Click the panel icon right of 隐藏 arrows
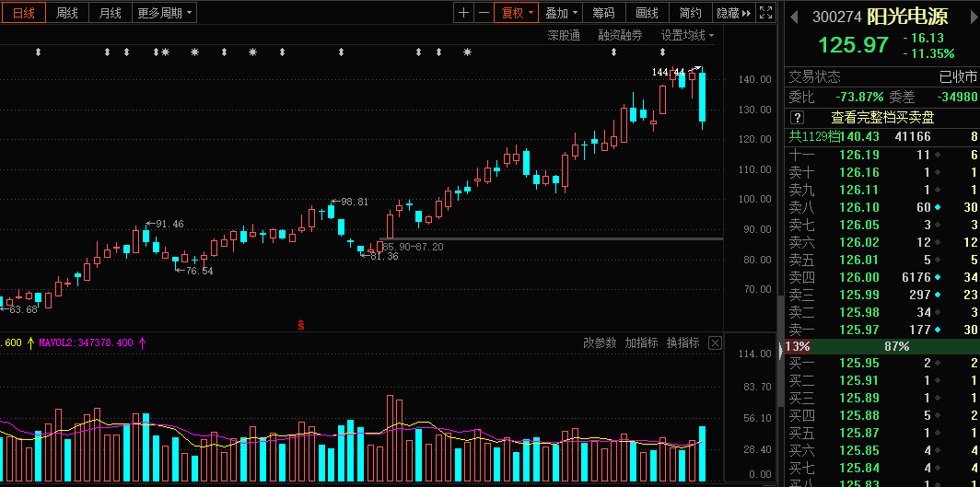This screenshot has height=487, width=980. [766, 13]
